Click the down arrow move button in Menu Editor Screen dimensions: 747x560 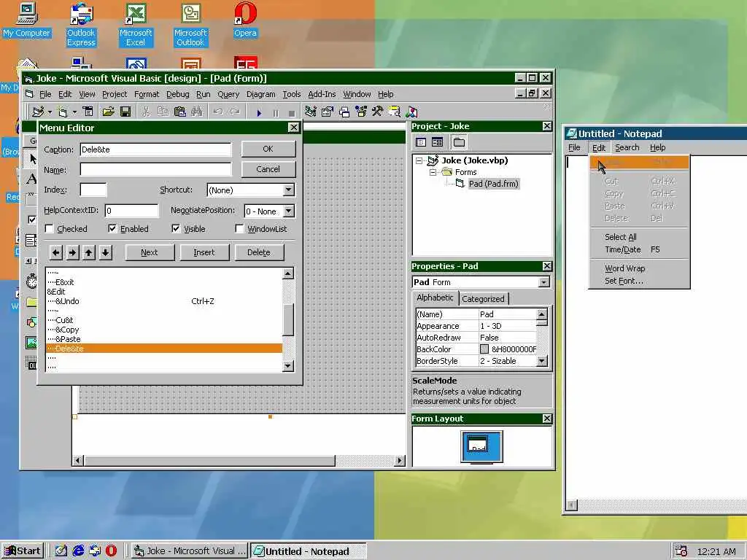pyautogui.click(x=105, y=252)
